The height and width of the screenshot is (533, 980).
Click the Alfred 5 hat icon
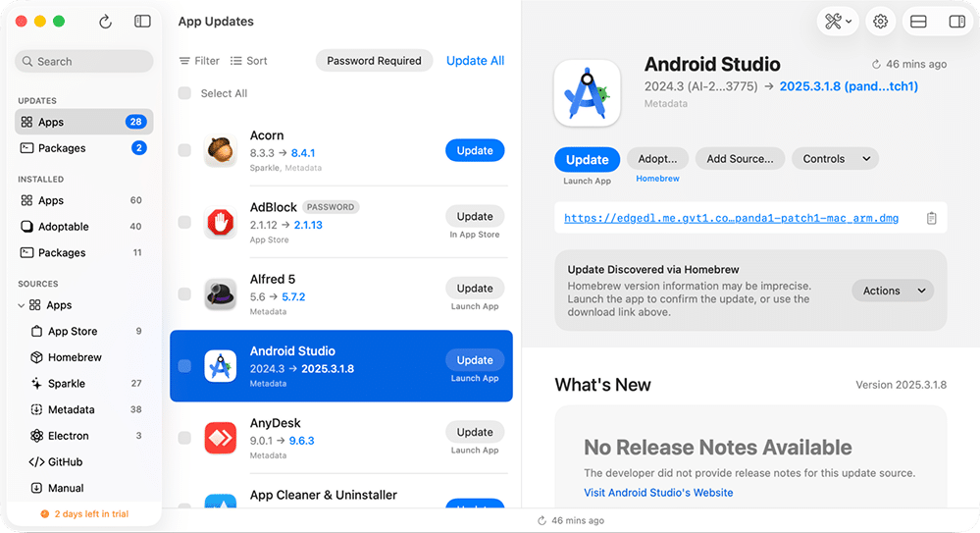221,294
